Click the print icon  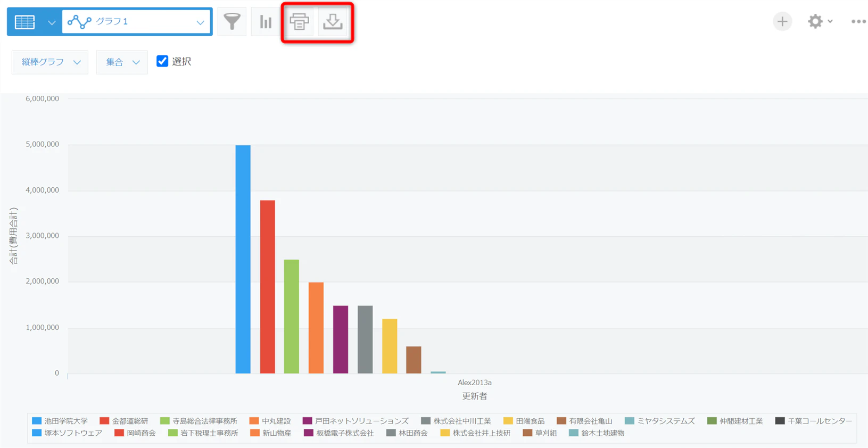coord(299,22)
